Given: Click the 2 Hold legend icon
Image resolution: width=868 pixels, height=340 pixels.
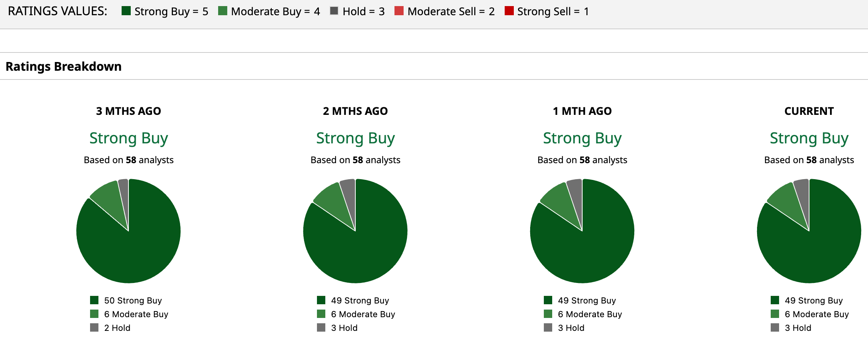Looking at the screenshot, I should pos(94,327).
